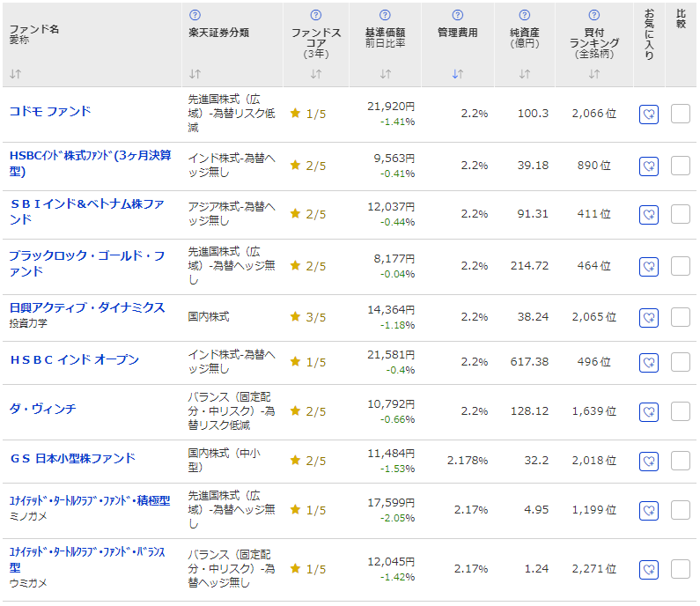Click 4.95 net assets value

536,509
